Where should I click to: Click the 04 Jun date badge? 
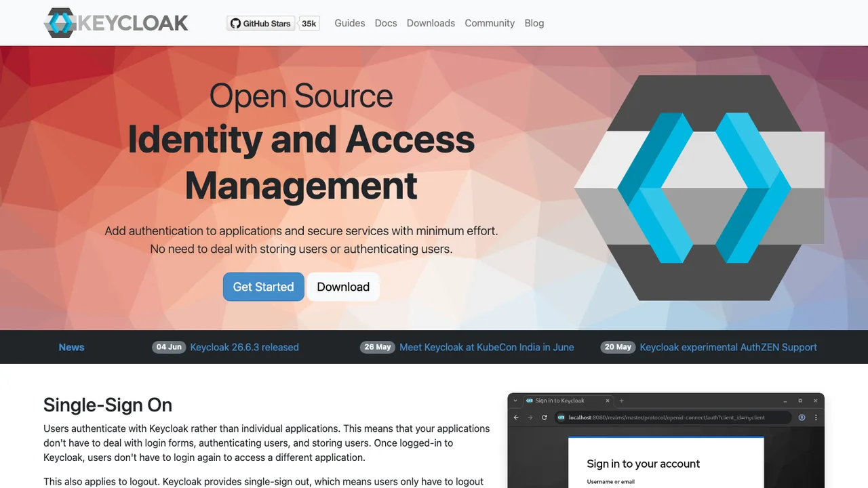[169, 347]
